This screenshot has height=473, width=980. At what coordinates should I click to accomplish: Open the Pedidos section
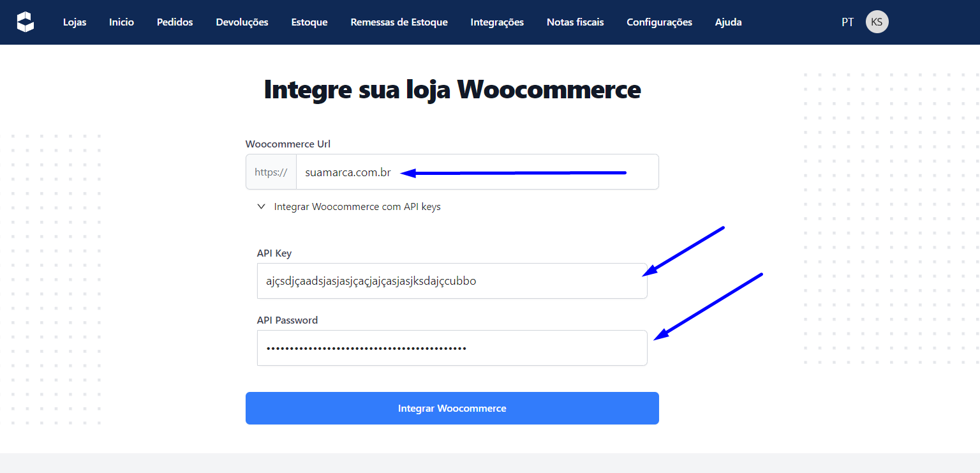click(x=175, y=22)
